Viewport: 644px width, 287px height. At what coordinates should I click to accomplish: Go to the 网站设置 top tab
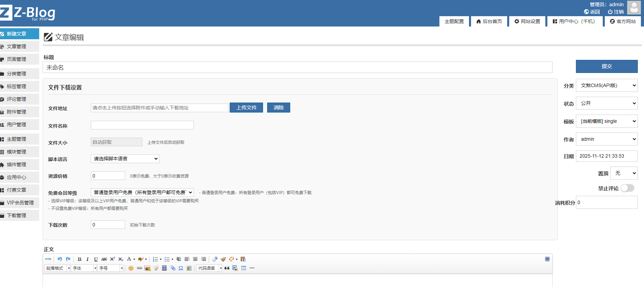coord(527,21)
